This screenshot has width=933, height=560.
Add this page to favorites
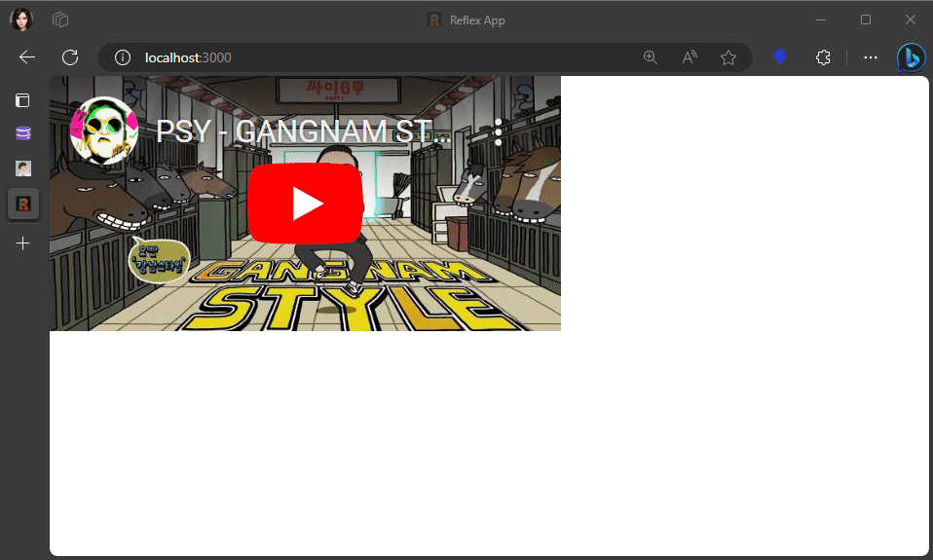(x=728, y=57)
